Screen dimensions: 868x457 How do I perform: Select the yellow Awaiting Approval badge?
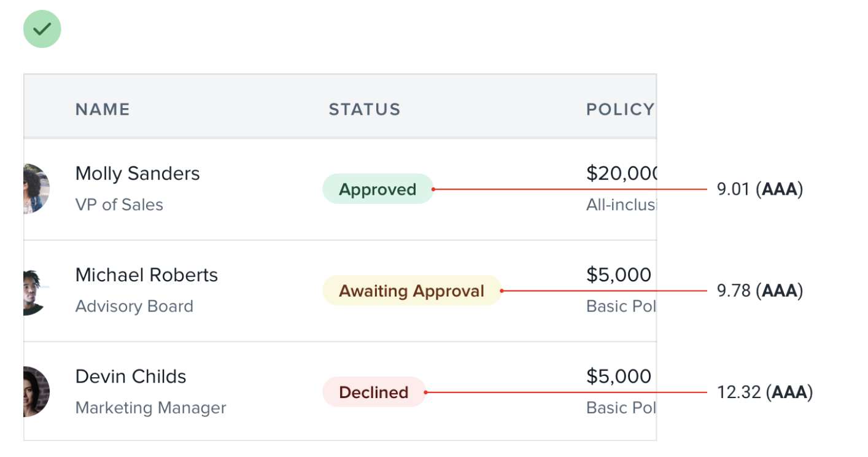coord(412,291)
